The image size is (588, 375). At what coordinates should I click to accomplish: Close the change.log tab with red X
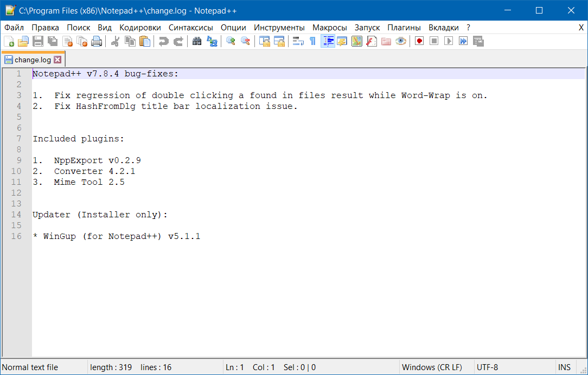57,60
